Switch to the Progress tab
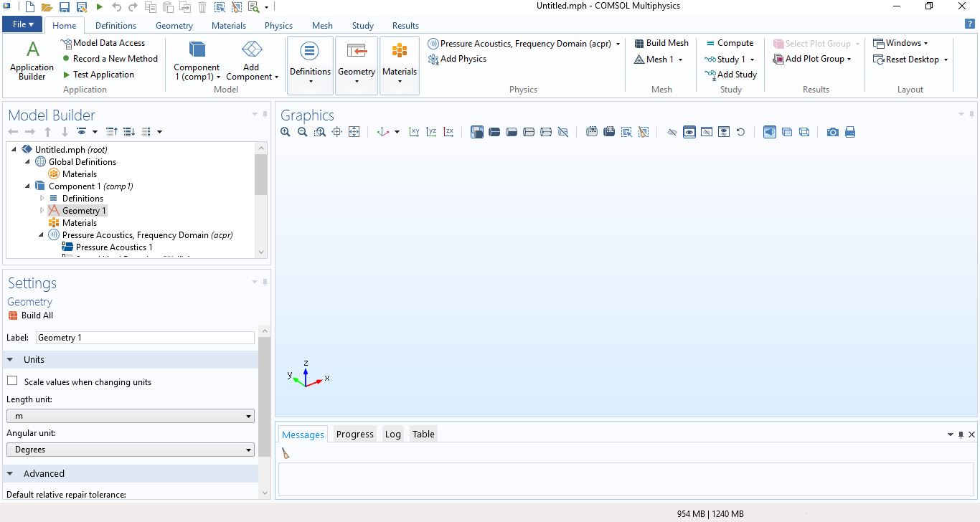Viewport: 980px width, 522px height. point(355,434)
